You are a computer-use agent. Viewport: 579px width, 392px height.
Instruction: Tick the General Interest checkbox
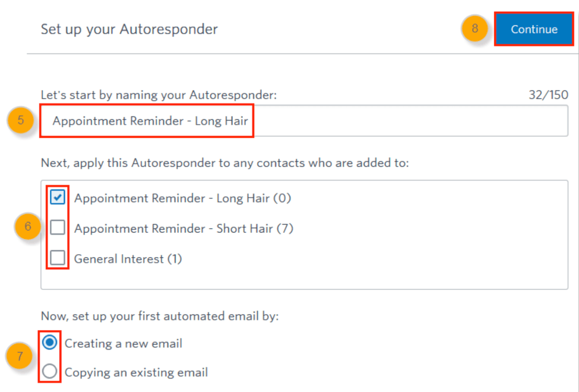point(58,258)
